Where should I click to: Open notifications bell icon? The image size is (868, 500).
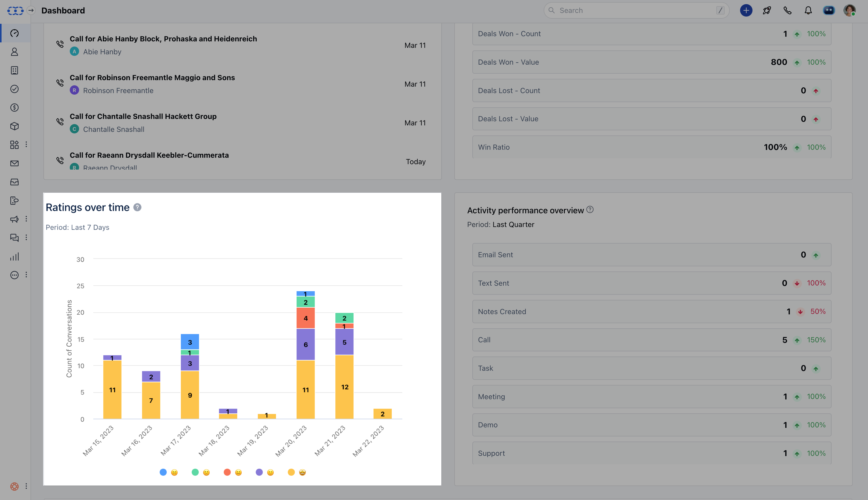coord(808,10)
